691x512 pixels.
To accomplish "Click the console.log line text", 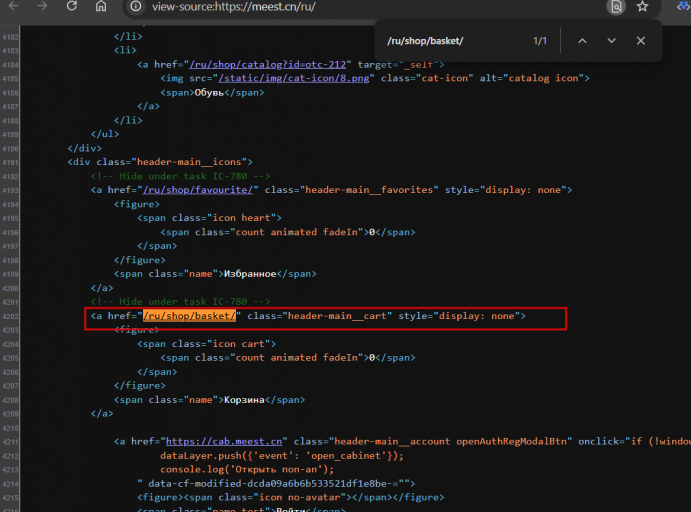I will coord(247,470).
